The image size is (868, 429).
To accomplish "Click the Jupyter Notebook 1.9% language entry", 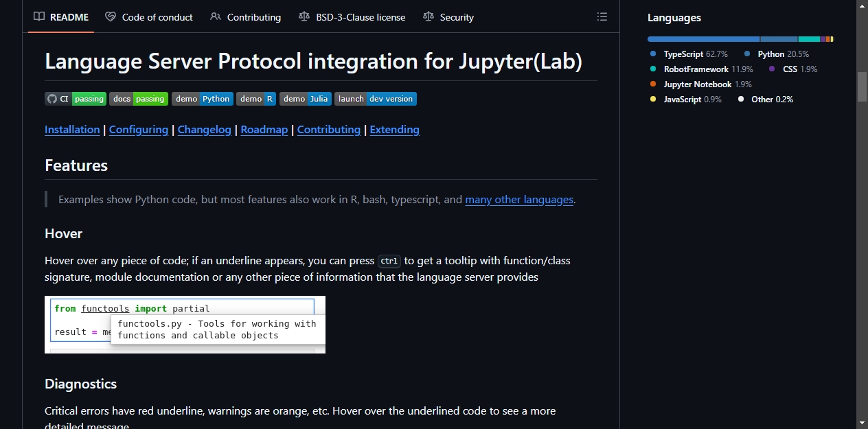I will click(x=700, y=84).
